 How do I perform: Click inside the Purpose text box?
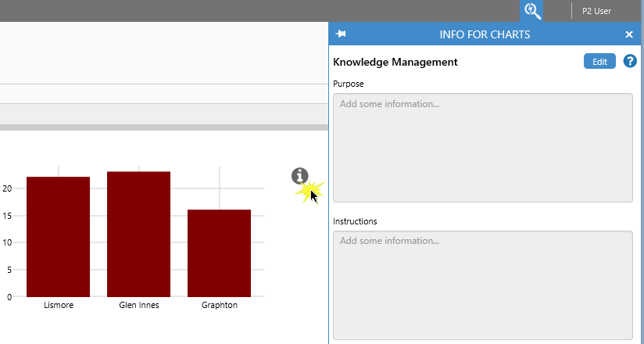pos(482,148)
